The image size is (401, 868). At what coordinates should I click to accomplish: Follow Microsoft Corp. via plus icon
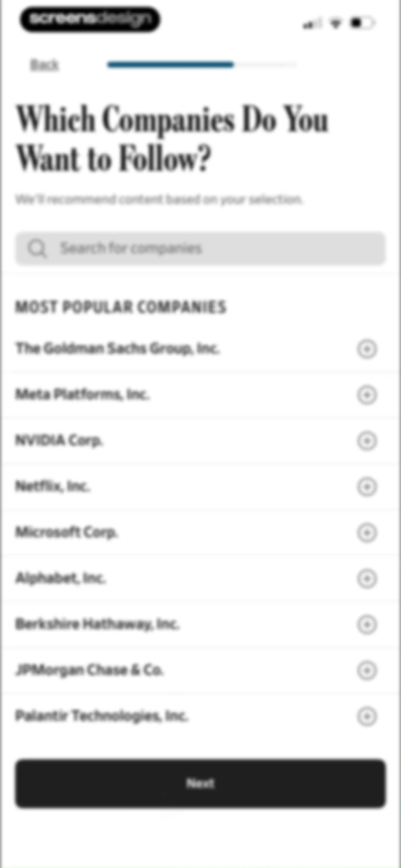[x=367, y=533]
